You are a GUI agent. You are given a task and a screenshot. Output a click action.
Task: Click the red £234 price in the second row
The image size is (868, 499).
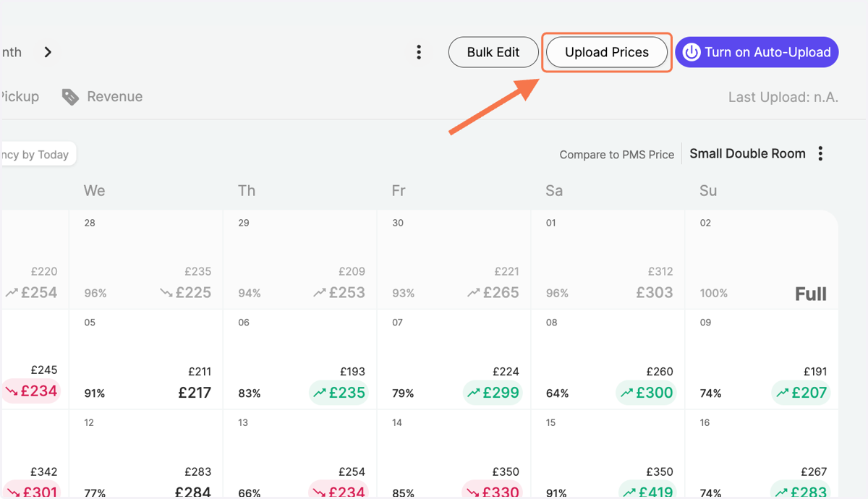[x=30, y=391]
